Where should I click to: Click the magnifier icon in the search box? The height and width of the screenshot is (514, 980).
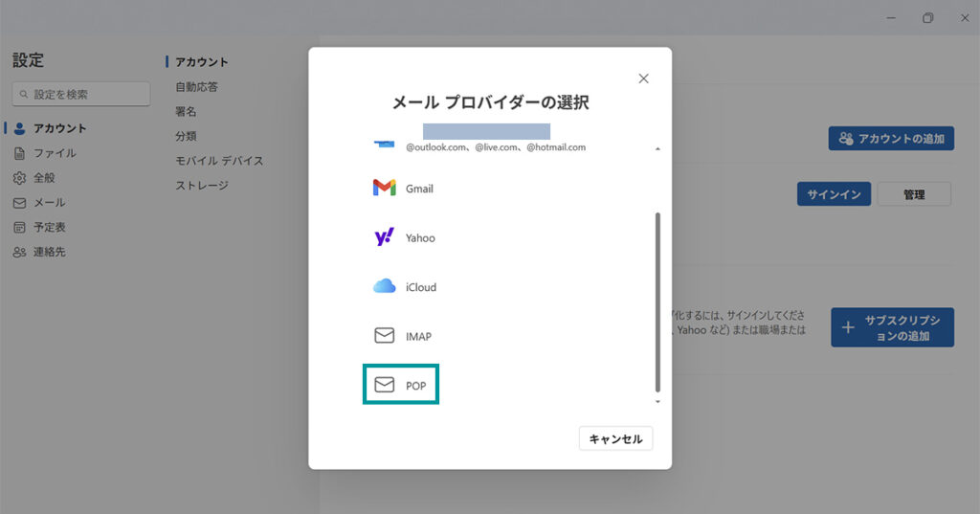[24, 95]
